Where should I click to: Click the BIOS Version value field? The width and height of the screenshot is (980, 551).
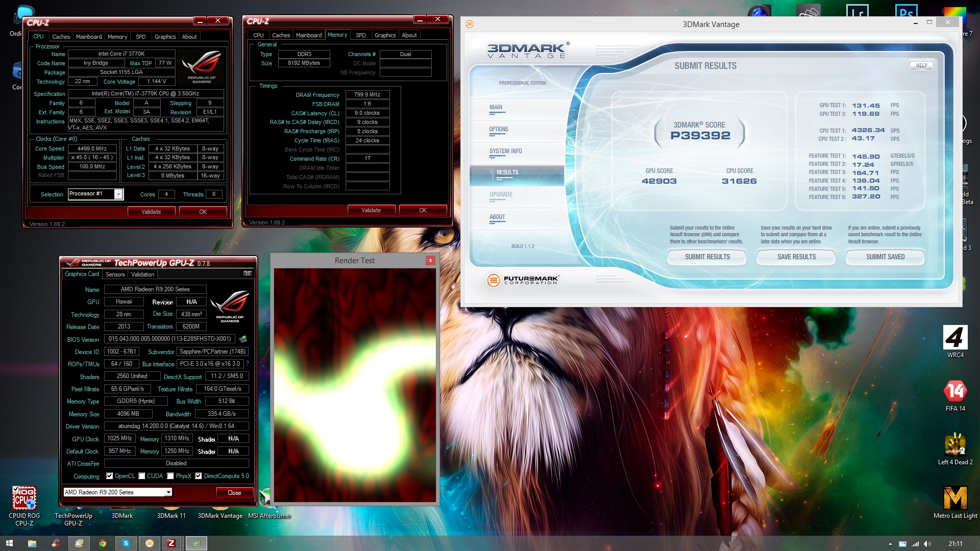pyautogui.click(x=169, y=339)
